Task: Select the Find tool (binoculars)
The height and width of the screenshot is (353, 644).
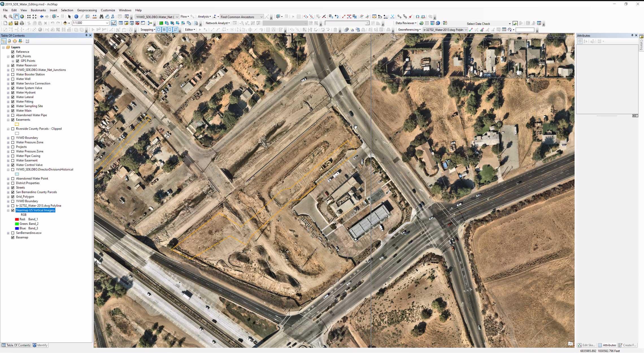Action: click(101, 17)
